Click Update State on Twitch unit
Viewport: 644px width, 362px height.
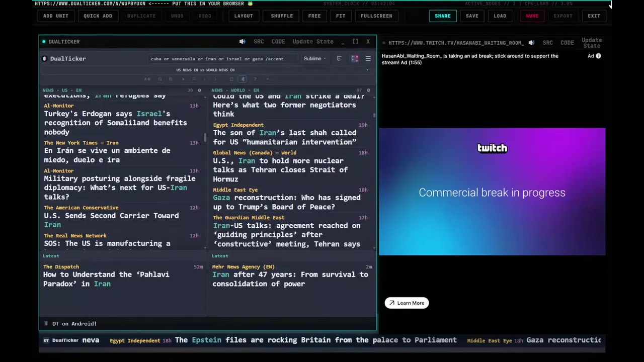(592, 43)
